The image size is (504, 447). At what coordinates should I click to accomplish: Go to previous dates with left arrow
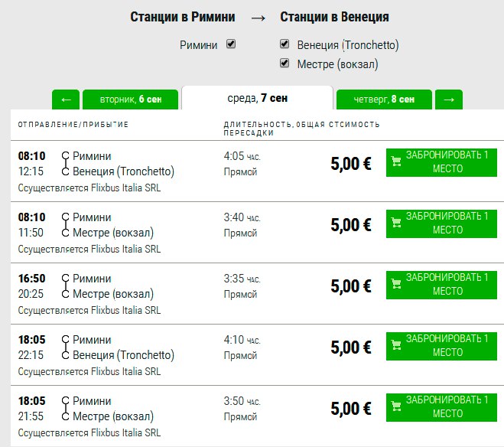(66, 100)
